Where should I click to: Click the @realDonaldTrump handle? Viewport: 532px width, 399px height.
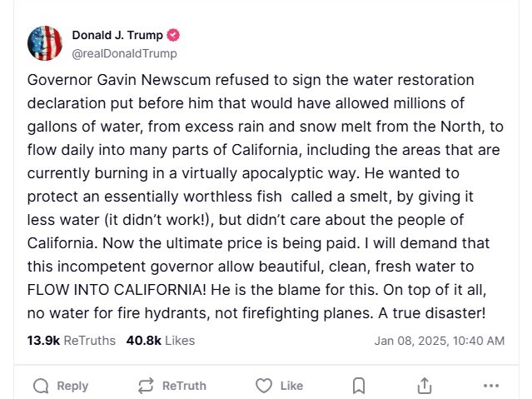124,53
